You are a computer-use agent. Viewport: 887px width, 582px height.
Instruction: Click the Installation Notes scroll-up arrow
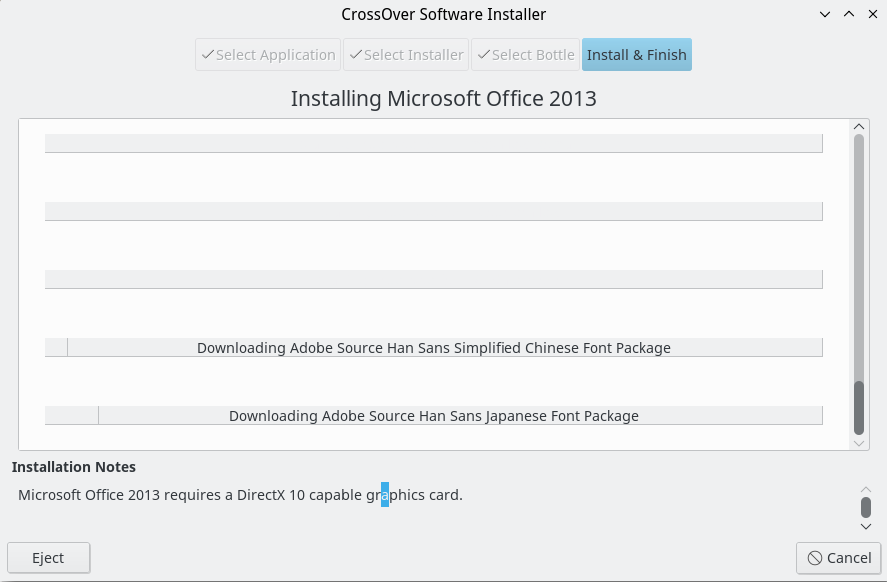point(866,489)
